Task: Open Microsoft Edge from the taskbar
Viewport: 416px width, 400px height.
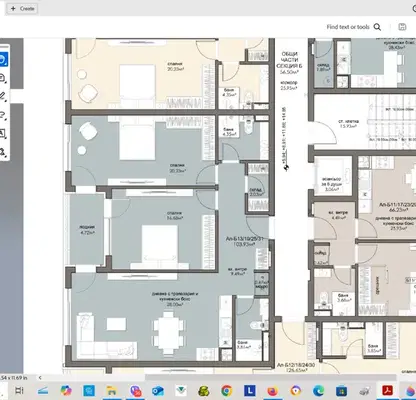Action: pos(319,391)
